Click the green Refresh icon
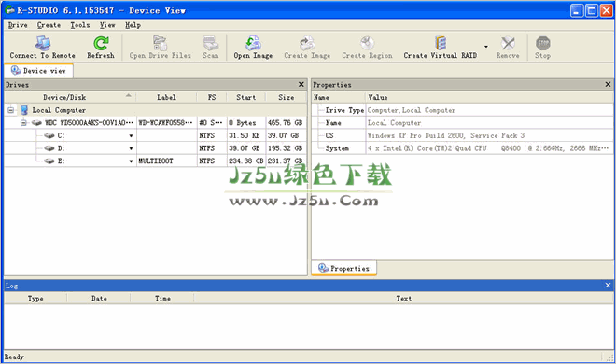 (101, 43)
